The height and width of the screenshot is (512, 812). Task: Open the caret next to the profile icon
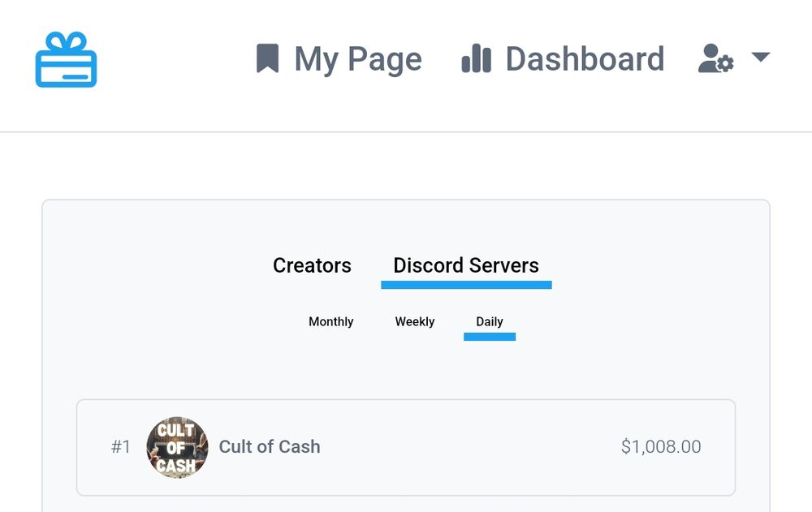point(760,57)
